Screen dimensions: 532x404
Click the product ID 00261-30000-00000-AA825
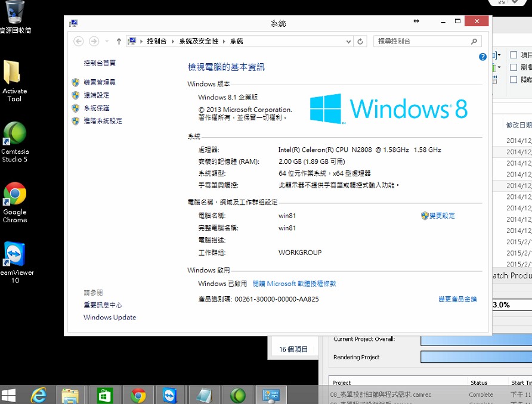click(x=277, y=299)
